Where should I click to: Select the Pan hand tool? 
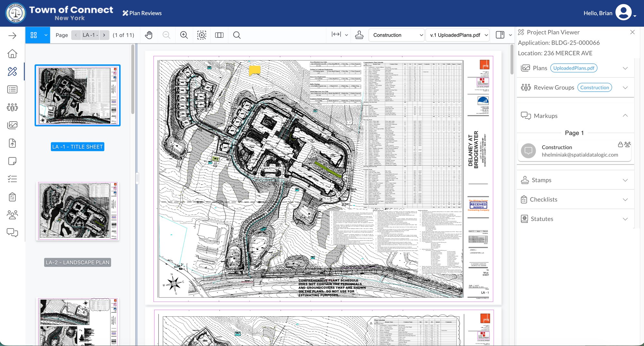click(148, 35)
